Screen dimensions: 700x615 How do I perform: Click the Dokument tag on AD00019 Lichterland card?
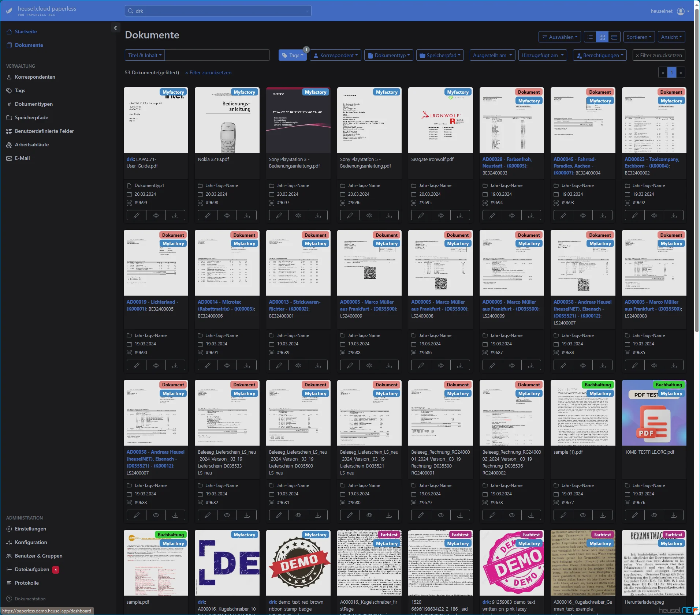[173, 235]
